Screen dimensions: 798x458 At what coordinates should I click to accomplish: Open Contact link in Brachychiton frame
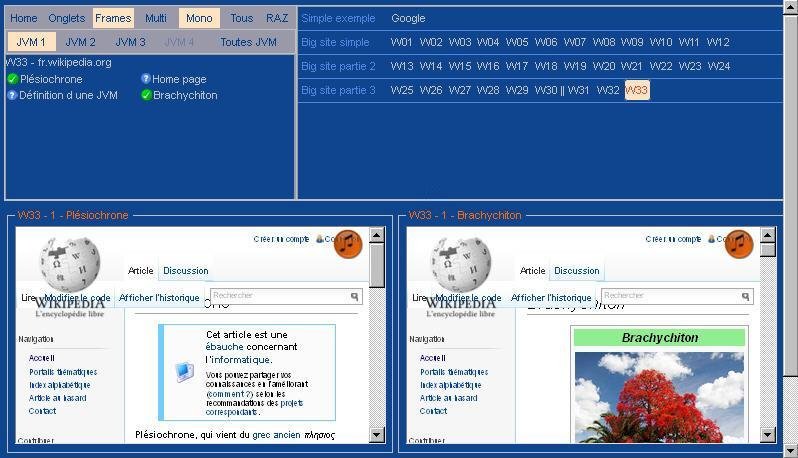(x=433, y=411)
